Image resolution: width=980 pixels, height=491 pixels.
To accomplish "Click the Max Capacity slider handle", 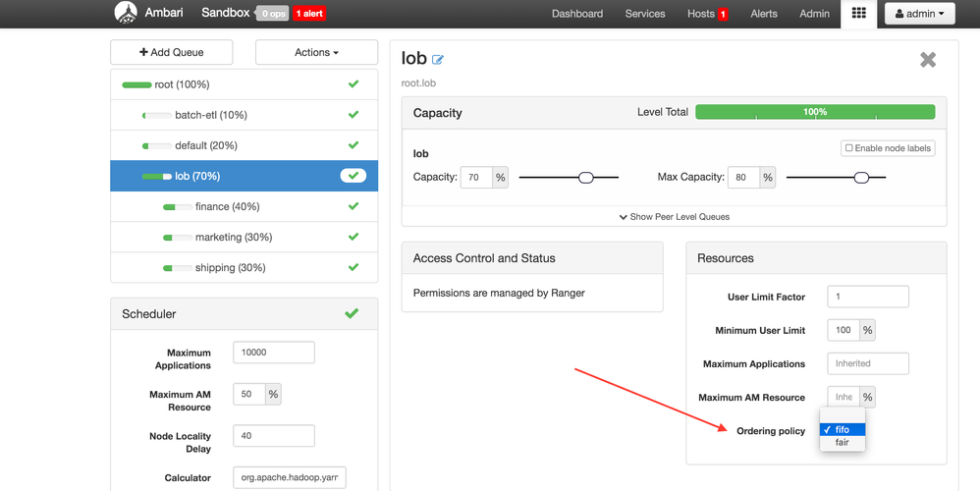I will coord(861,178).
